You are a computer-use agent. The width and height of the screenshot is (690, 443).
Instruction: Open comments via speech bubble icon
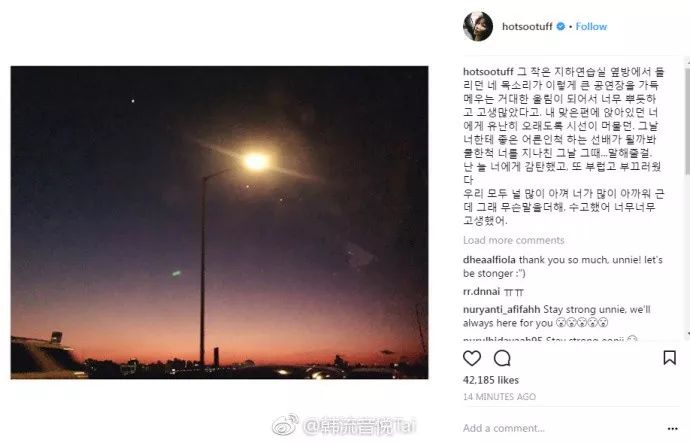point(502,358)
